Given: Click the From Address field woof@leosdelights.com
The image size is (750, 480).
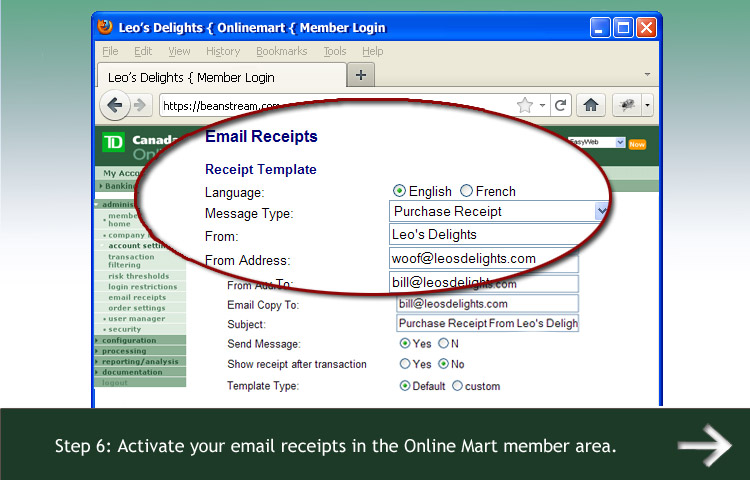Looking at the screenshot, I should point(483,259).
